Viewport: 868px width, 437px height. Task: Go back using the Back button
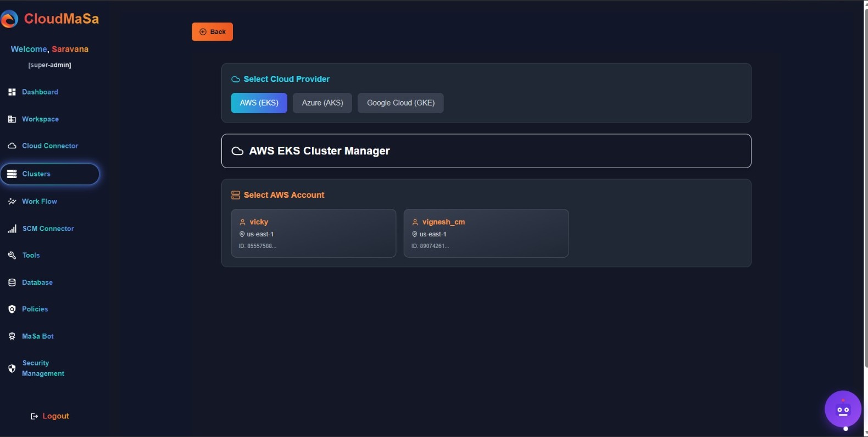pos(212,32)
